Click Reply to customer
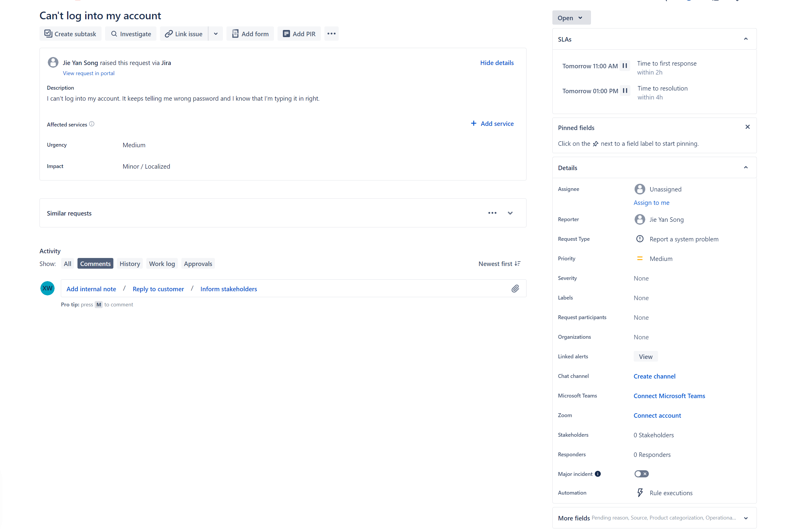 [158, 289]
